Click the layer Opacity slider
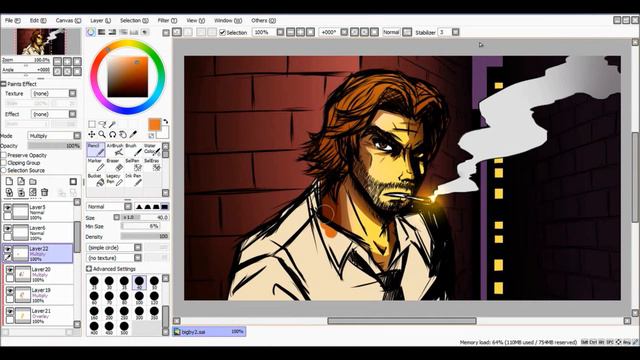640x360 pixels. click(54, 146)
